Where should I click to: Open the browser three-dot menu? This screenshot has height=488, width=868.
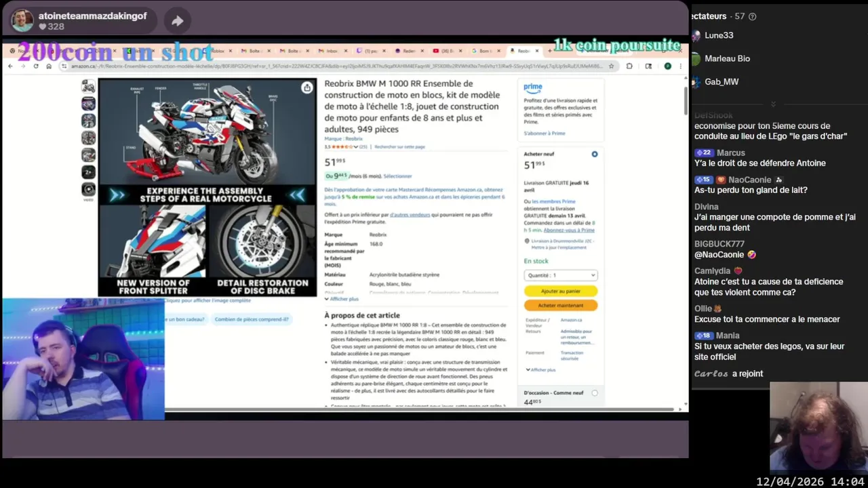pyautogui.click(x=680, y=66)
